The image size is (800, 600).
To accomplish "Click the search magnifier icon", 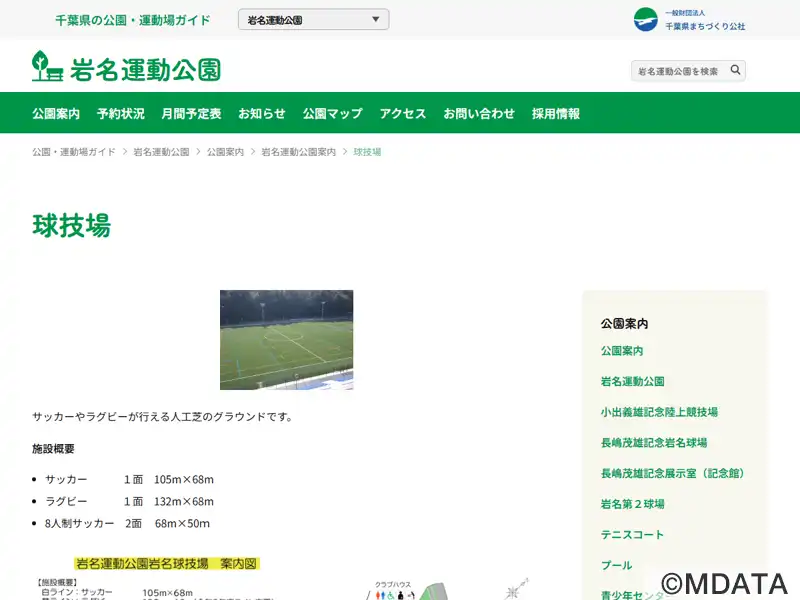I will (x=735, y=70).
